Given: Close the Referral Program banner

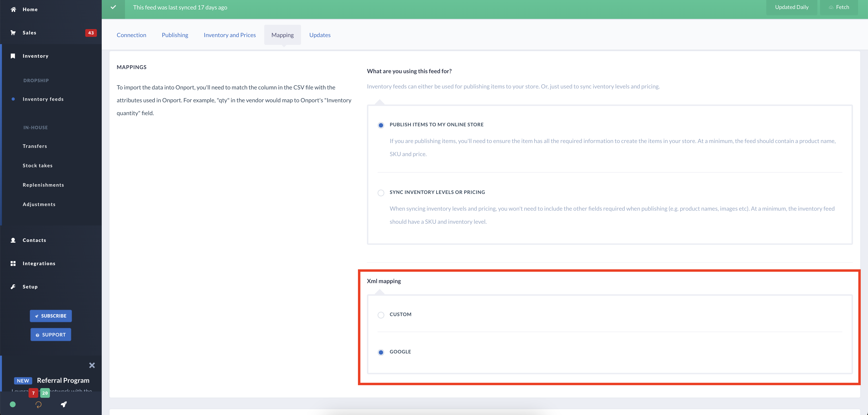Looking at the screenshot, I should click(x=92, y=365).
